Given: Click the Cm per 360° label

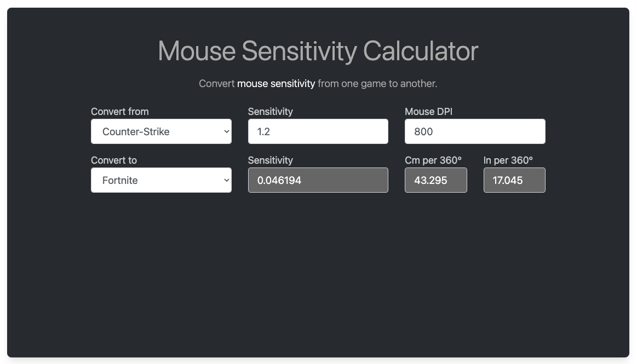Looking at the screenshot, I should [x=433, y=160].
